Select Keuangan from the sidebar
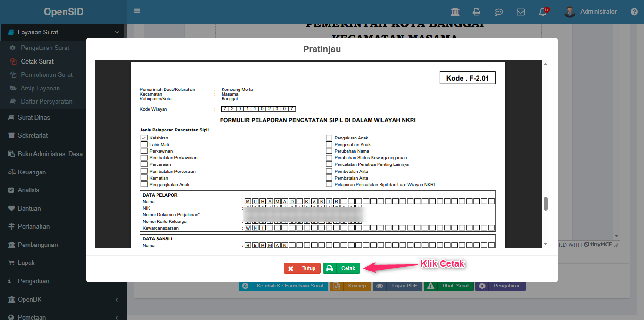Screen dimensions: 644x320 (x=32, y=172)
